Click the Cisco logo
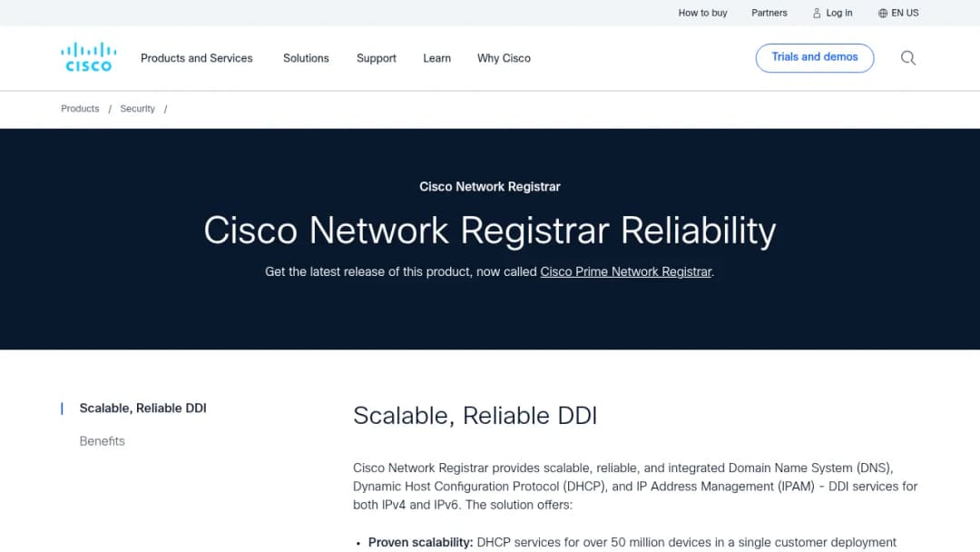Image resolution: width=980 pixels, height=552 pixels. click(88, 57)
